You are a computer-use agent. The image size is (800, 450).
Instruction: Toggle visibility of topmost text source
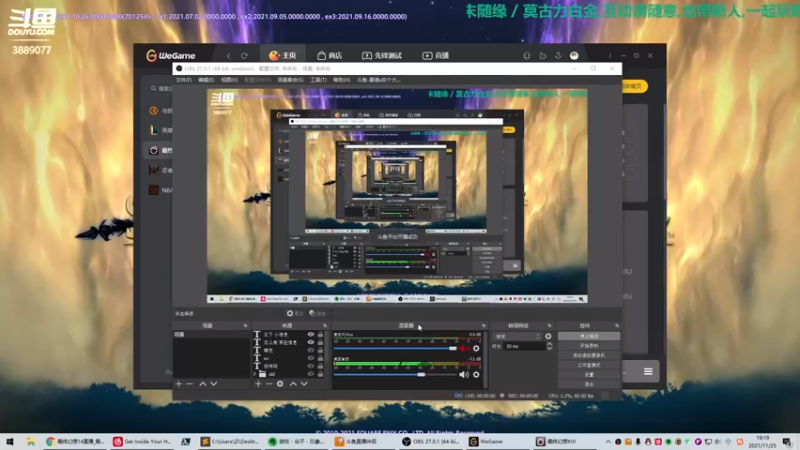pos(311,335)
